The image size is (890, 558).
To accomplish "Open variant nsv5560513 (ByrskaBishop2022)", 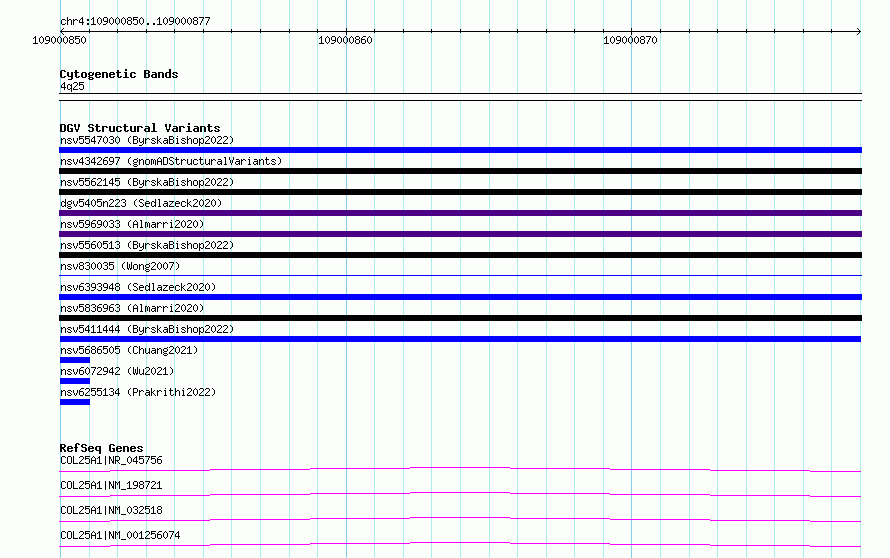I will tap(147, 245).
